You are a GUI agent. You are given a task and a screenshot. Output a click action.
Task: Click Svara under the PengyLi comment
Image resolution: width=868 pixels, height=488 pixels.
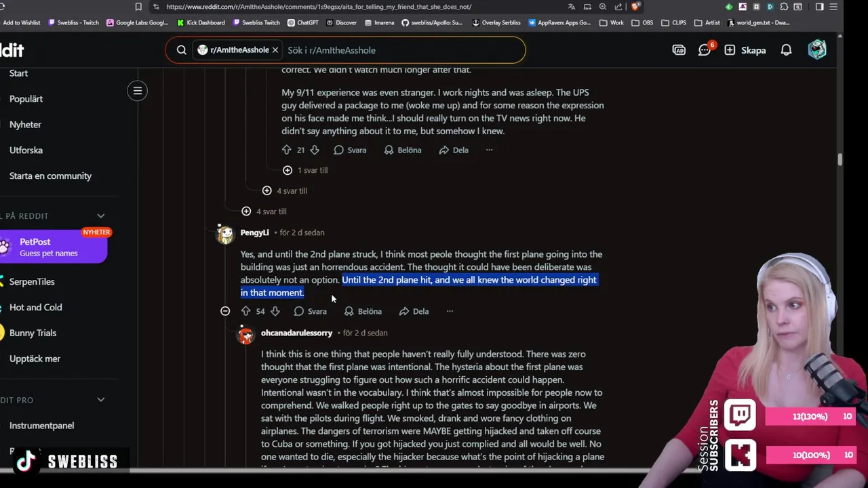click(x=311, y=311)
